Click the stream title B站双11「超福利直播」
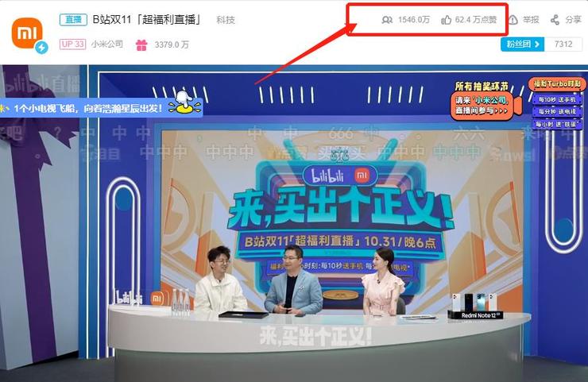 click(x=147, y=20)
